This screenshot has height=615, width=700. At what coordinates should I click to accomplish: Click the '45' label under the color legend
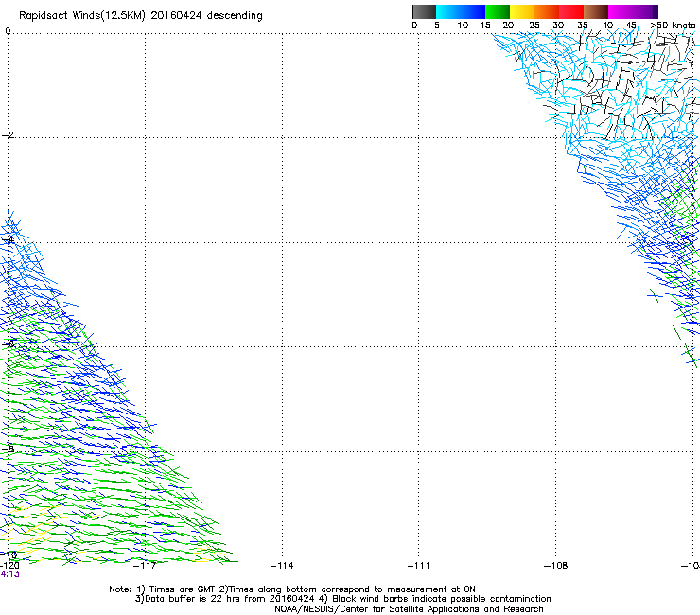tap(631, 26)
